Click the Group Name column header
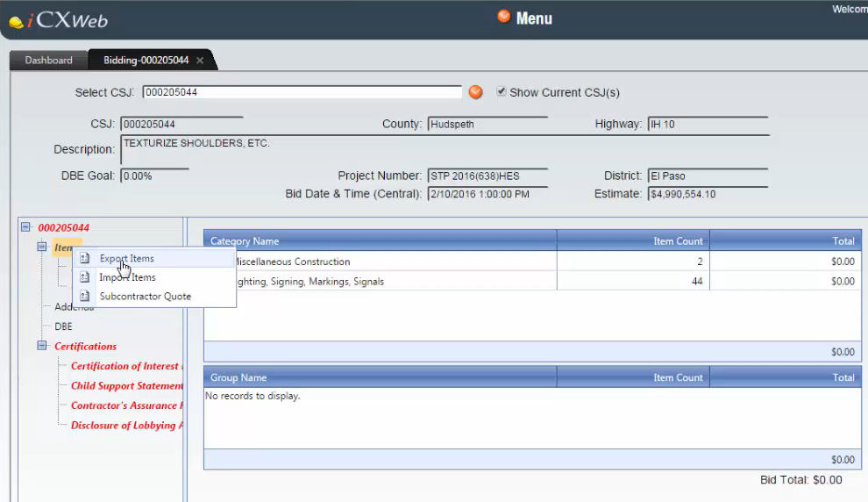The width and height of the screenshot is (868, 502). pos(238,377)
